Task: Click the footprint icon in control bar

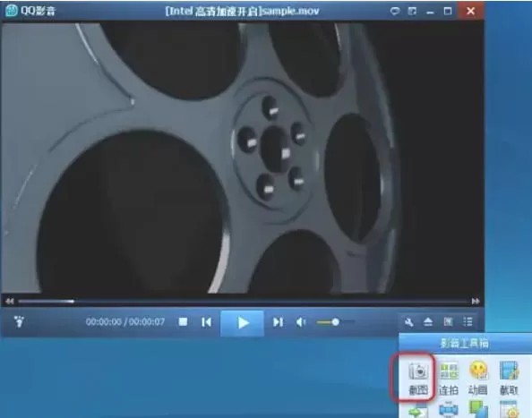Action: pos(19,321)
